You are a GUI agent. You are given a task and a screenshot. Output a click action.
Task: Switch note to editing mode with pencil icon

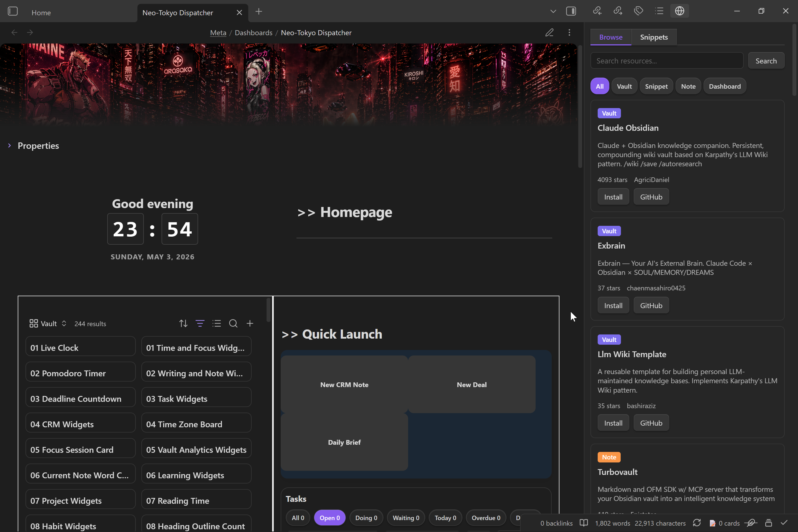coord(549,33)
